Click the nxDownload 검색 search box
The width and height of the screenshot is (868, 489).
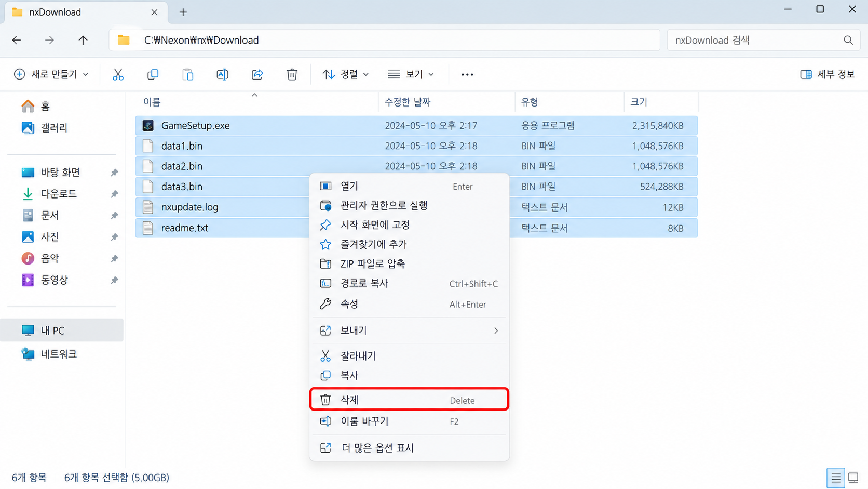pyautogui.click(x=763, y=40)
